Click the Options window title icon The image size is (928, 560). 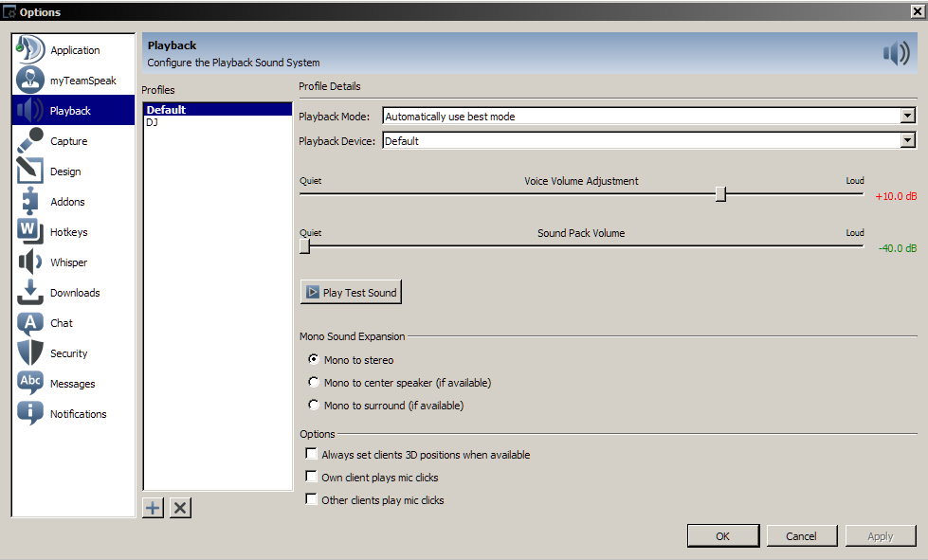point(9,11)
